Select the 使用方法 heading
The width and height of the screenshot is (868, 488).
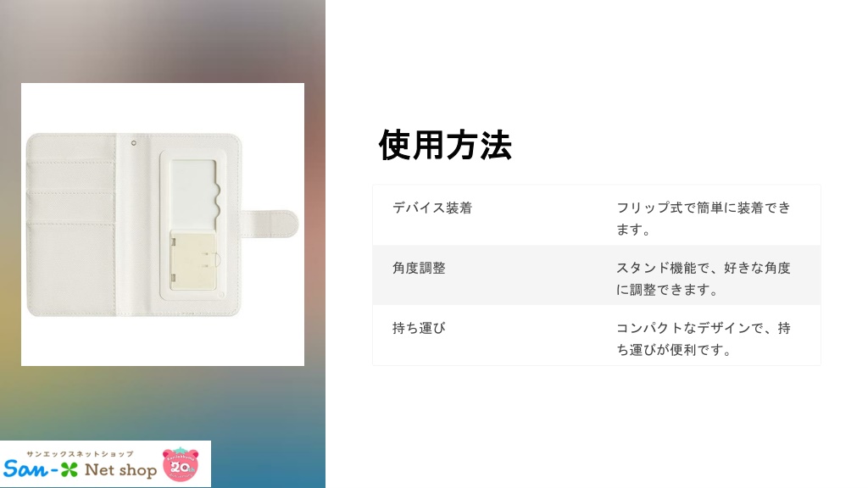pyautogui.click(x=445, y=146)
